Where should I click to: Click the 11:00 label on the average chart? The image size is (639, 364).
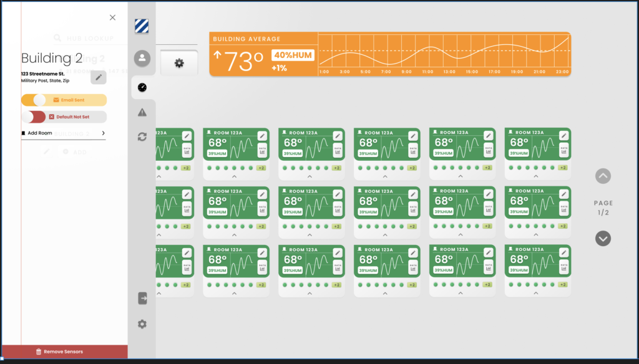[x=428, y=72]
